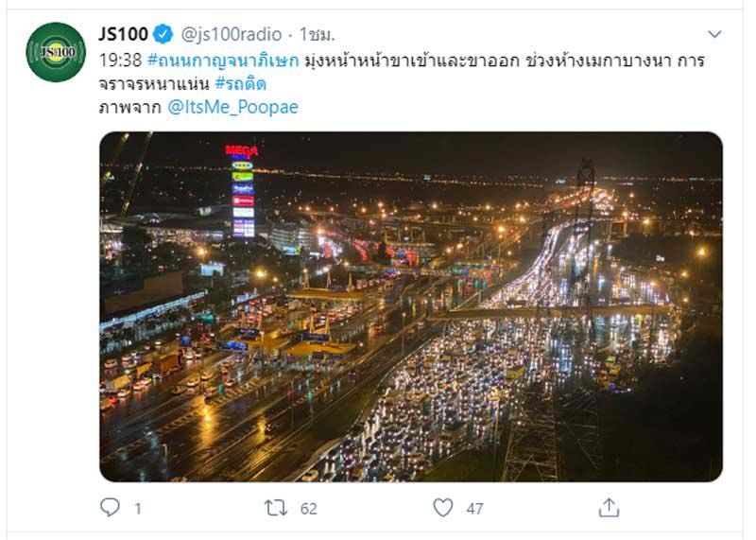Click the like count 47
Image resolution: width=756 pixels, height=540 pixels.
tap(474, 509)
